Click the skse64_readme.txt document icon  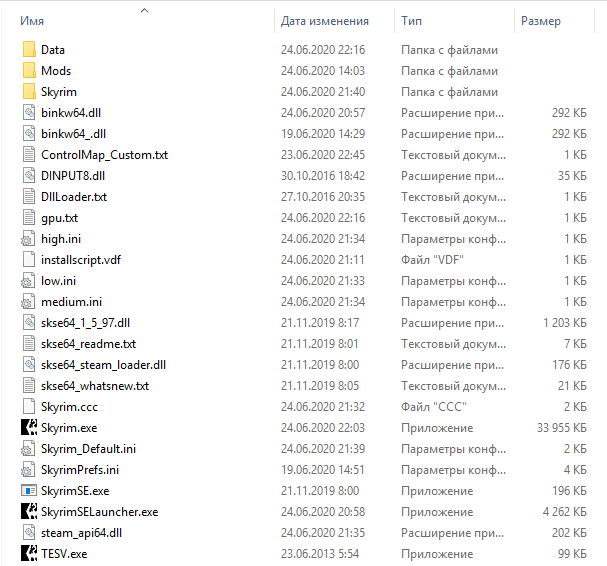coord(29,344)
